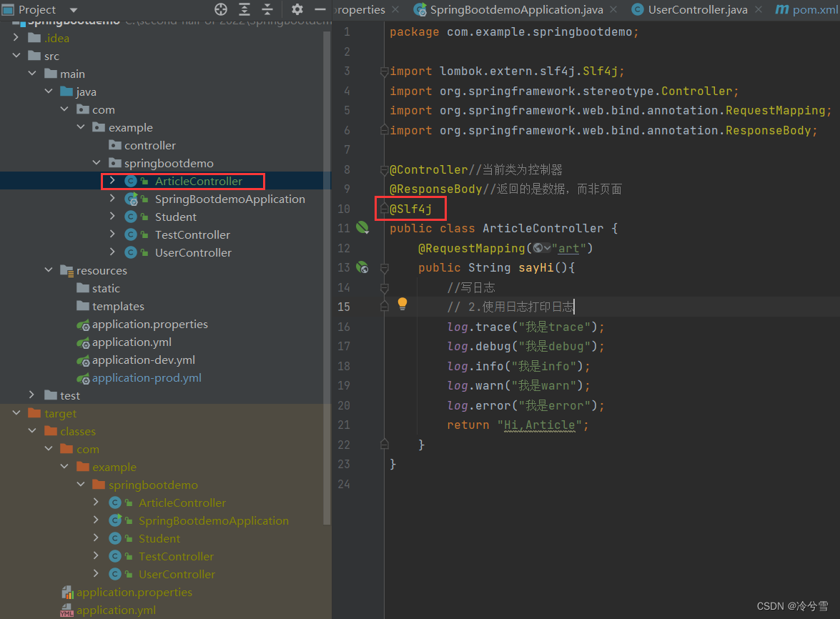Collapse the target folder
This screenshot has width=840, height=619.
point(16,413)
